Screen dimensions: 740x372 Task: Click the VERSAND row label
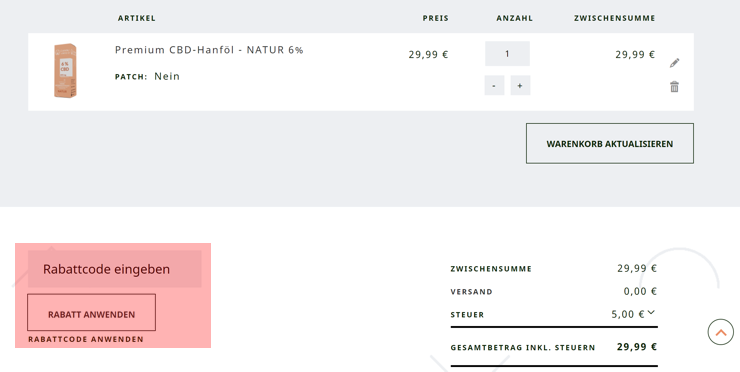click(x=471, y=292)
